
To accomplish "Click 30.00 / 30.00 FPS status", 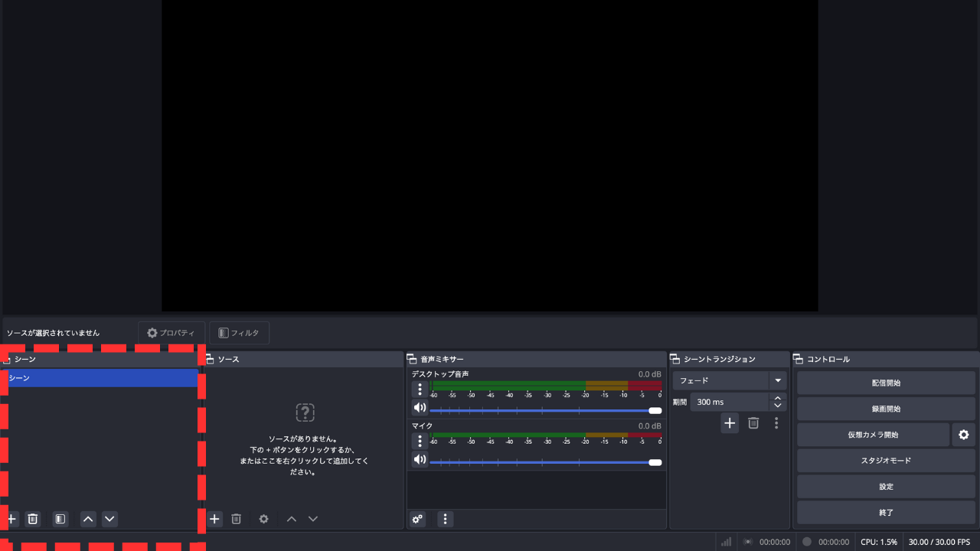I will [x=939, y=542].
